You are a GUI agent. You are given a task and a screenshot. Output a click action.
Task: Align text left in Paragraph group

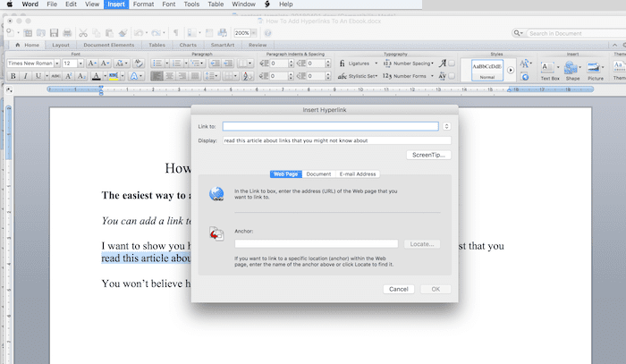click(x=156, y=76)
